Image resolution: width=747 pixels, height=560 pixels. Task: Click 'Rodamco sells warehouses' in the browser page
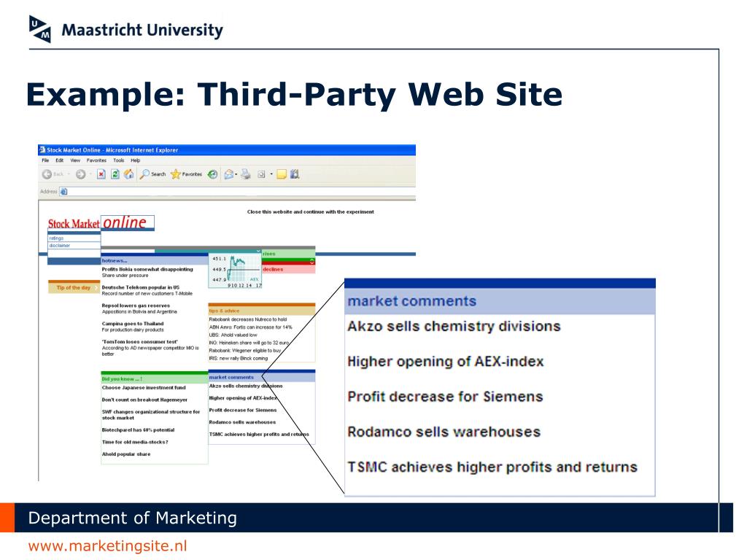[x=242, y=422]
